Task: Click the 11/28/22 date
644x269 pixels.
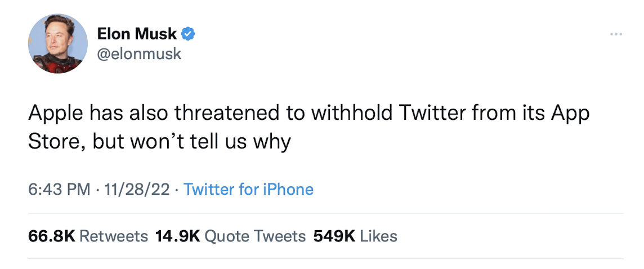Action: pos(137,189)
